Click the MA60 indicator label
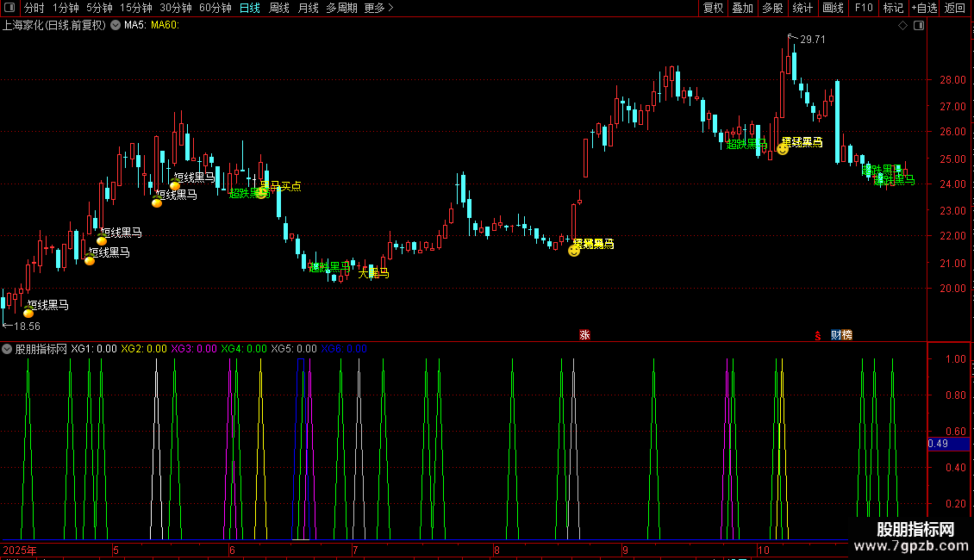The width and height of the screenshot is (974, 560). [165, 26]
